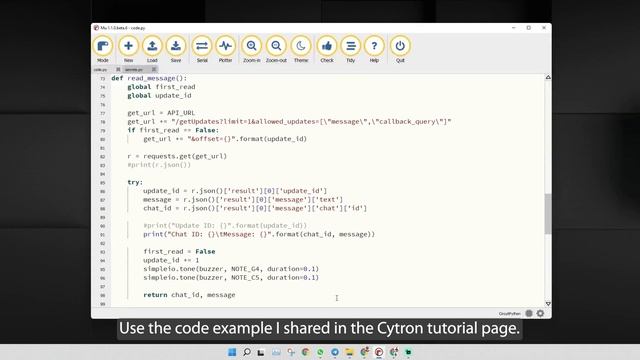
Task: Close the code.py tab
Action: tap(118, 69)
